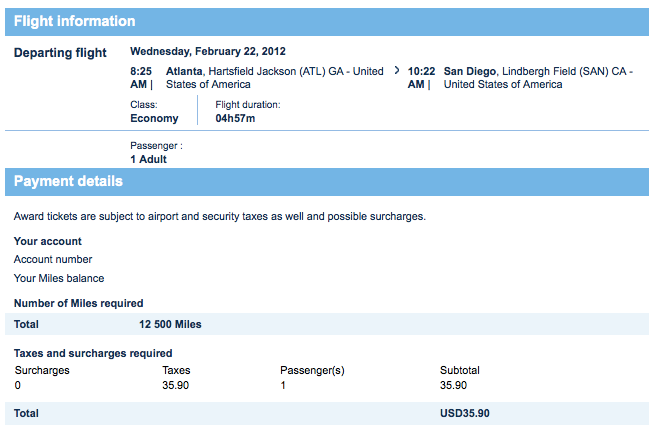This screenshot has height=431, width=657.
Task: Click the Your Miles balance label
Action: 59,278
